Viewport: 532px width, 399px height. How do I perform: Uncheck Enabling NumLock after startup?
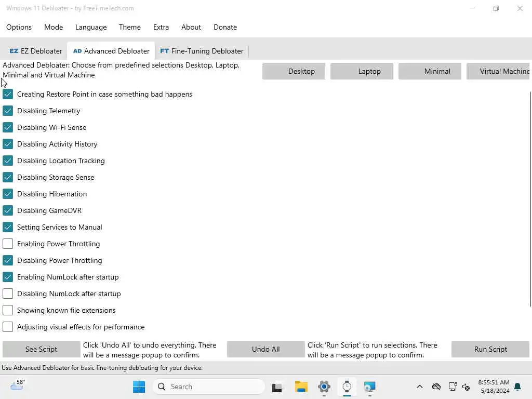(7, 277)
